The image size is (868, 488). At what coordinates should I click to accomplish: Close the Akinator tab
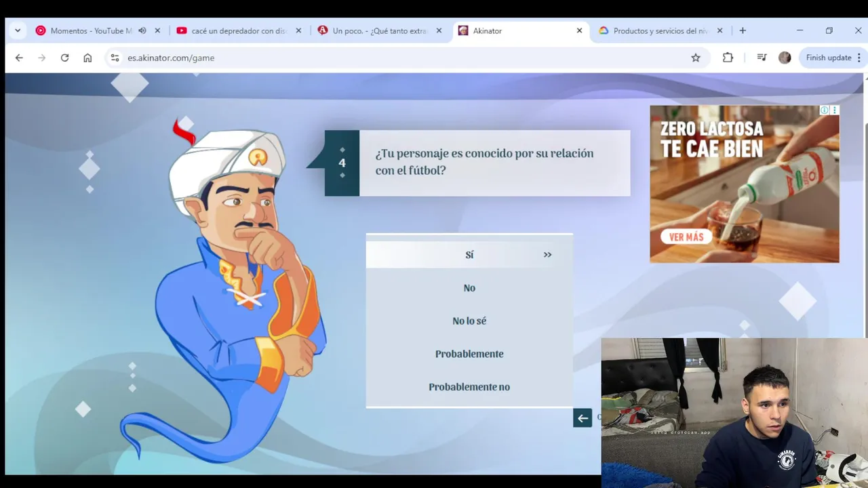pos(579,30)
